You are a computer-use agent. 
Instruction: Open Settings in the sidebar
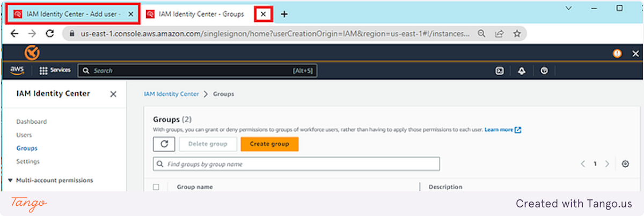coord(28,161)
